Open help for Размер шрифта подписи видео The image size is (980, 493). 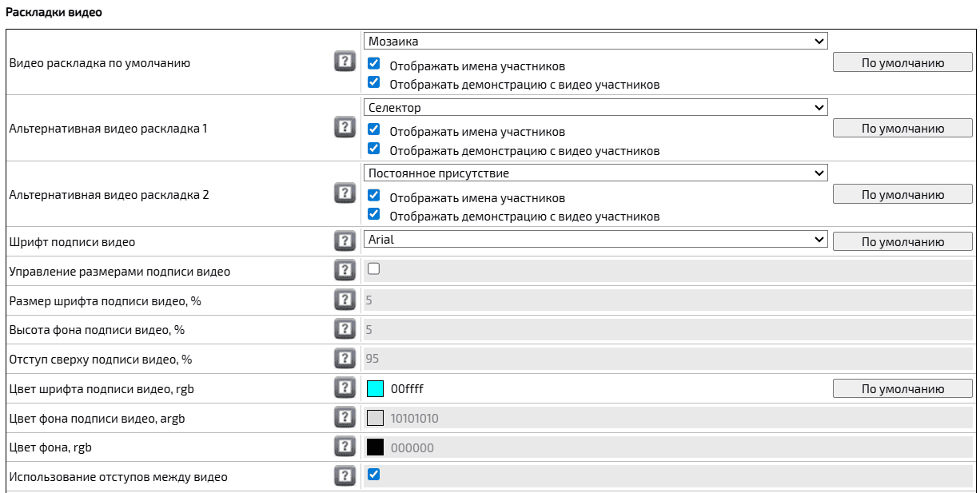click(x=345, y=300)
